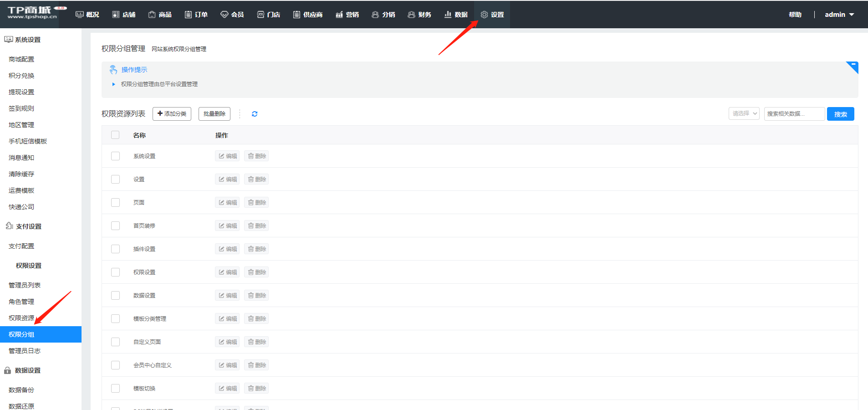Click the trash icon for 模板切换 row

tap(251, 389)
